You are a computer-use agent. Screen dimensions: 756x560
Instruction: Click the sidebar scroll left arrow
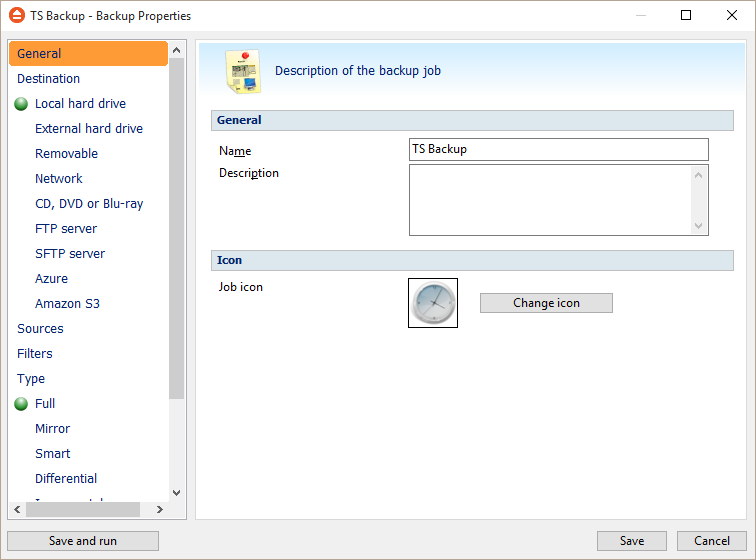pos(17,509)
